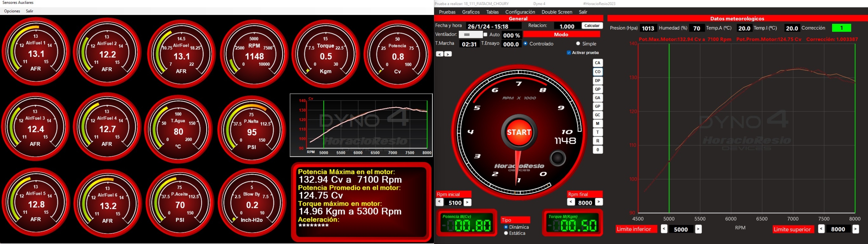Viewport: 868px width, 244px height.
Task: Enable the Auto ventilador checkbox
Action: [485, 35]
